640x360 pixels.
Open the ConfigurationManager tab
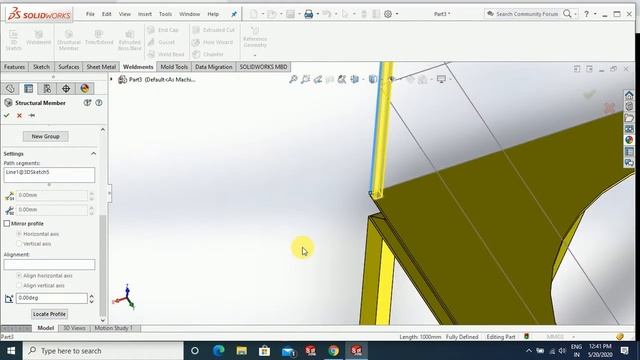pyautogui.click(x=47, y=89)
